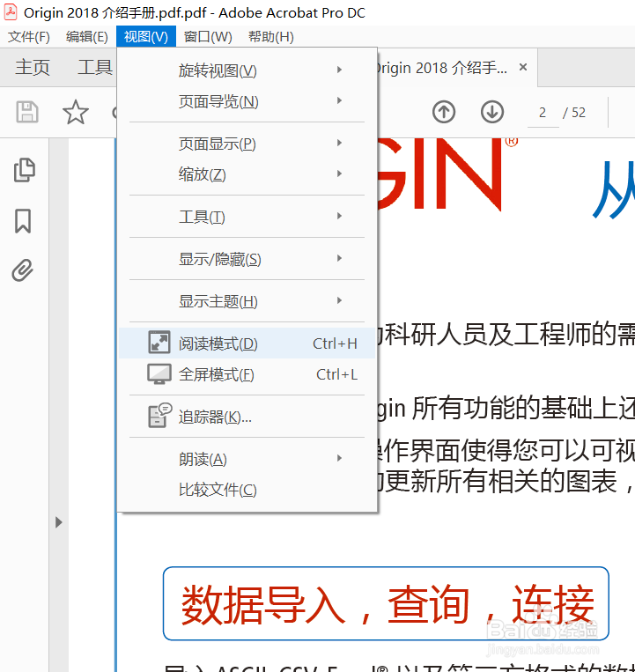
Task: Click the Reading Mode icon in menu
Action: coord(159,342)
